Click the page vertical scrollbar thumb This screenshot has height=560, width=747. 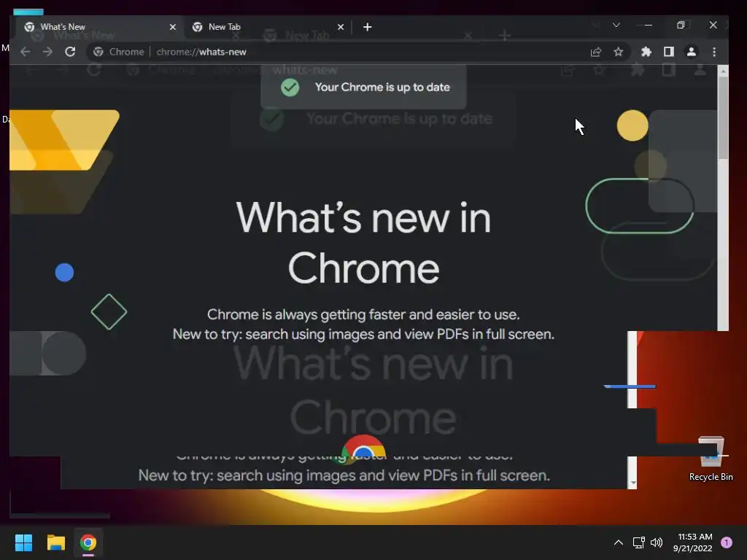(x=723, y=117)
